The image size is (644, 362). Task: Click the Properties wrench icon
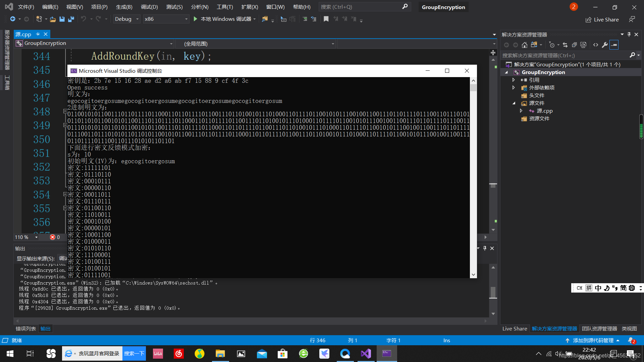coord(605,45)
